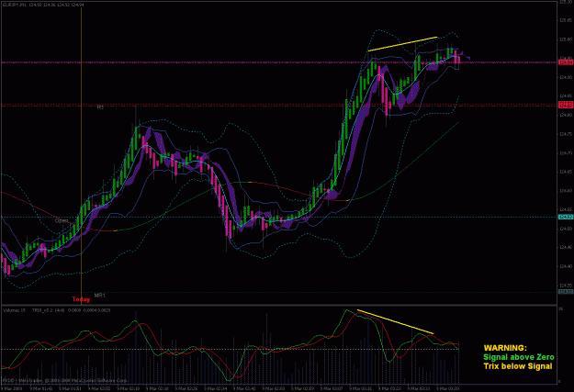Click the cyan 124.52 price tag
Screen dimensions: 574x392
click(566, 217)
